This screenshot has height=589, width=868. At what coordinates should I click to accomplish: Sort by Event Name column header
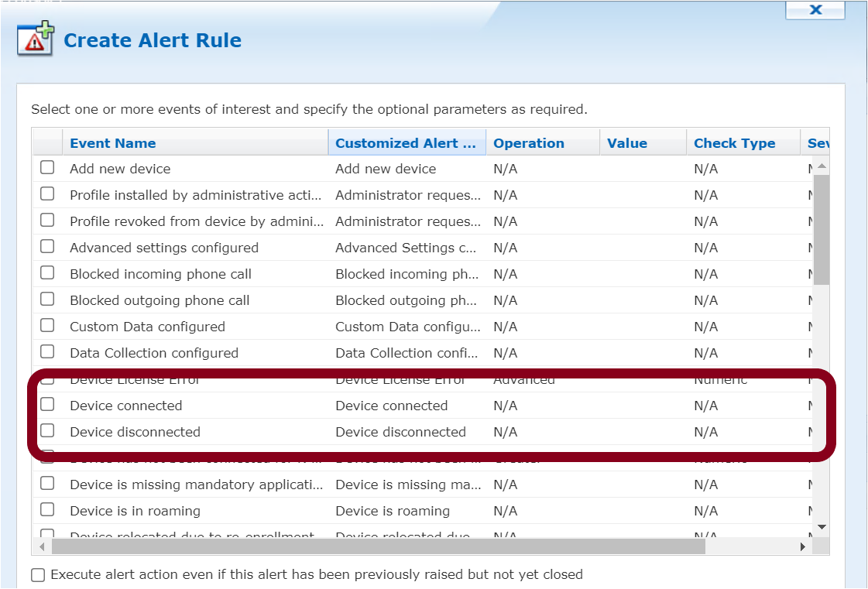click(x=113, y=143)
